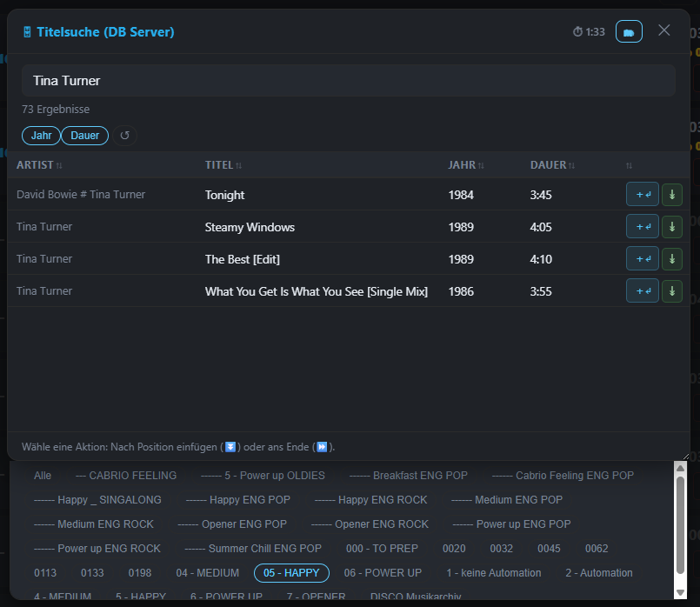Screen dimensions: 700x607
Task: Click the database icon next to the Titelsuche title
Action: [27, 32]
